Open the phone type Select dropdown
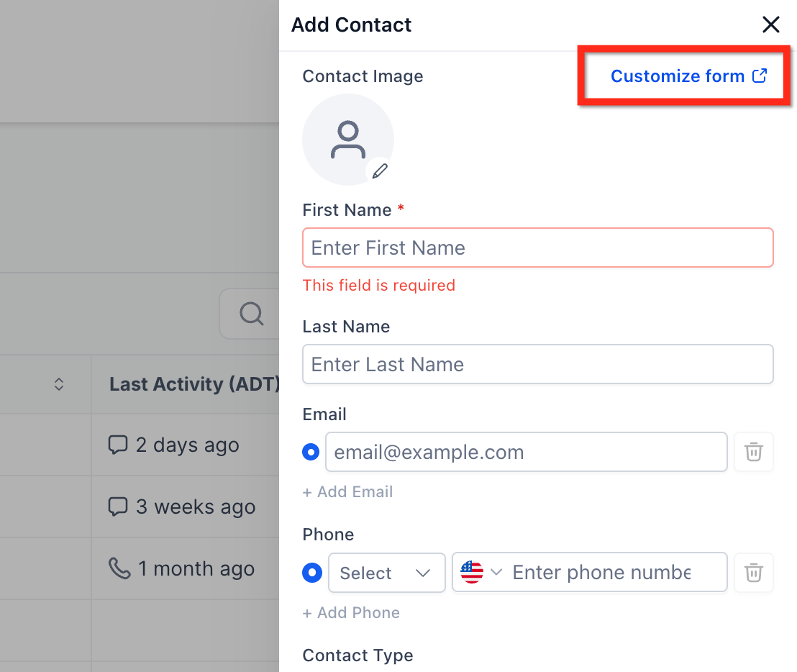Image resolution: width=797 pixels, height=672 pixels. tap(386, 573)
